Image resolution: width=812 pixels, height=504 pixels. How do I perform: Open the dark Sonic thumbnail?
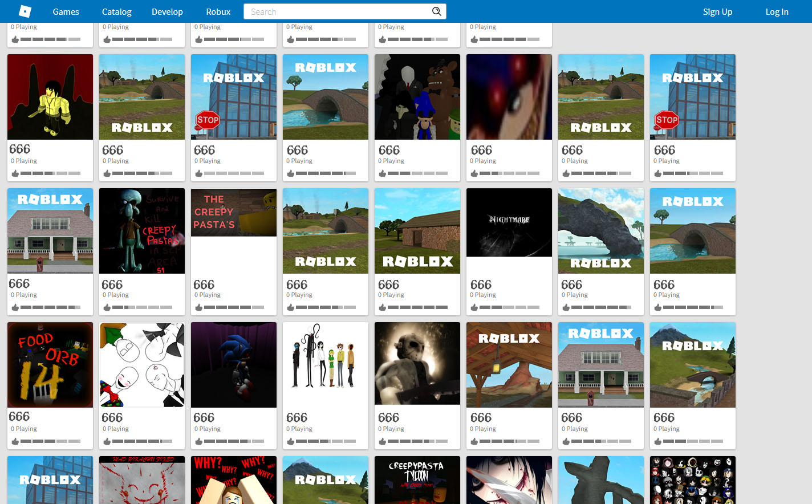234,365
